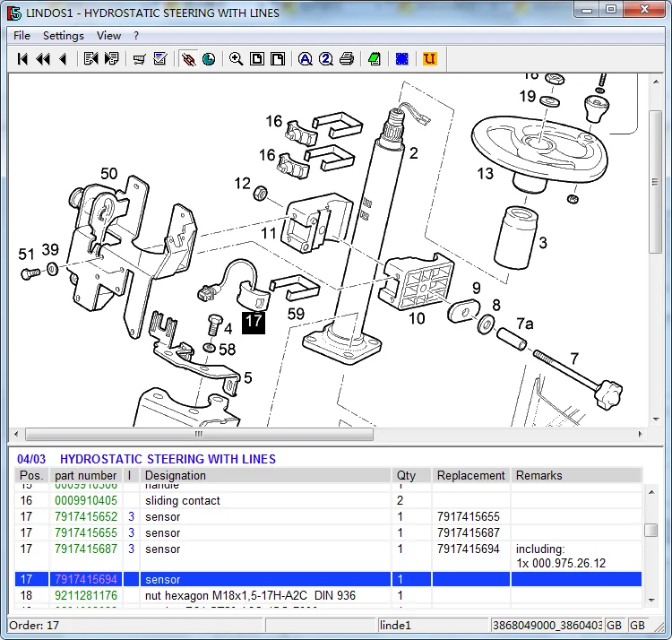Toggle the chain link icon
The height and width of the screenshot is (640, 672).
(188, 59)
